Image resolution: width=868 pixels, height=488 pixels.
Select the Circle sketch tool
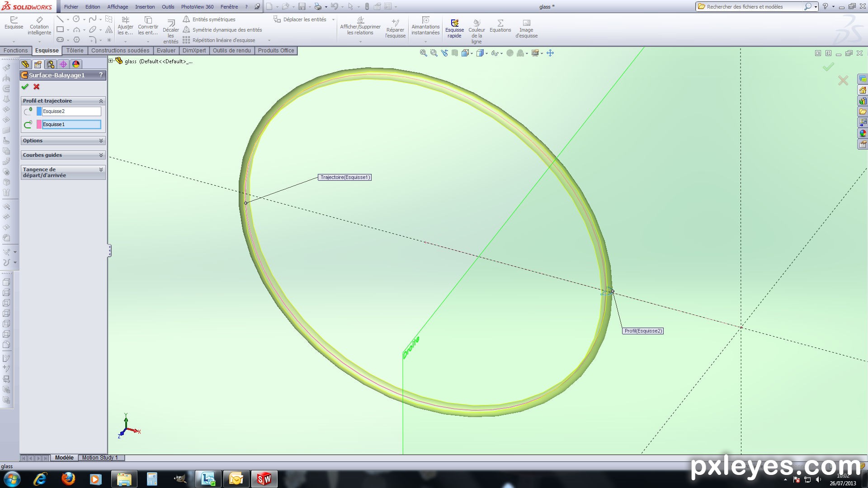click(76, 19)
